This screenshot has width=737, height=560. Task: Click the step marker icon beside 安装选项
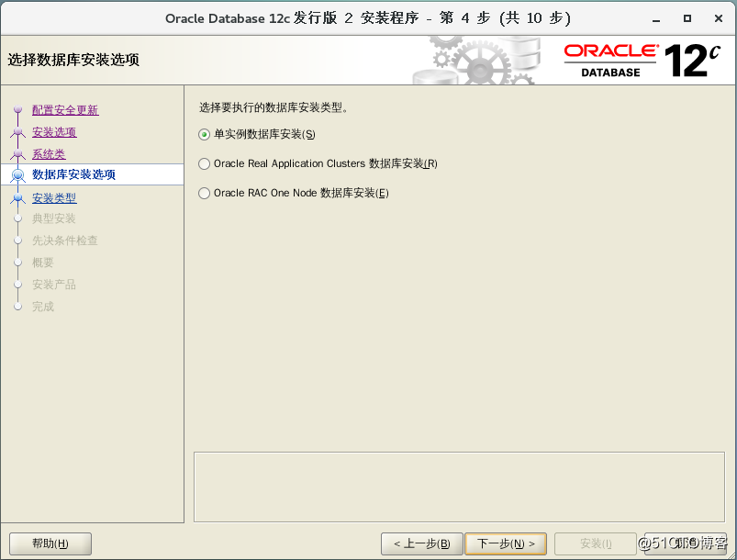(x=17, y=132)
